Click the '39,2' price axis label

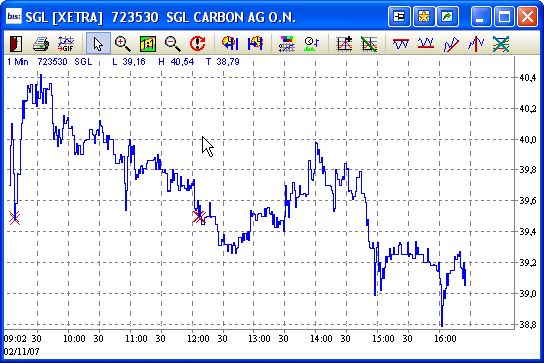528,263
